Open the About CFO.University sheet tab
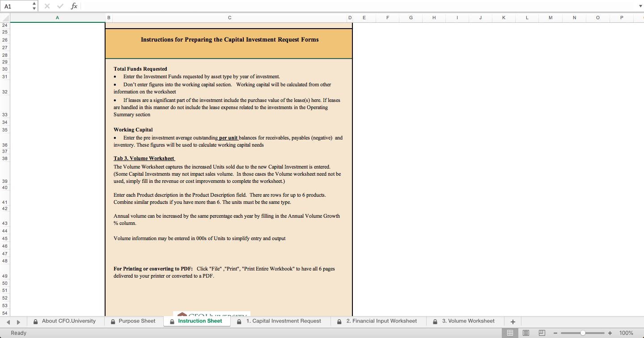This screenshot has width=644, height=338. tap(64, 321)
